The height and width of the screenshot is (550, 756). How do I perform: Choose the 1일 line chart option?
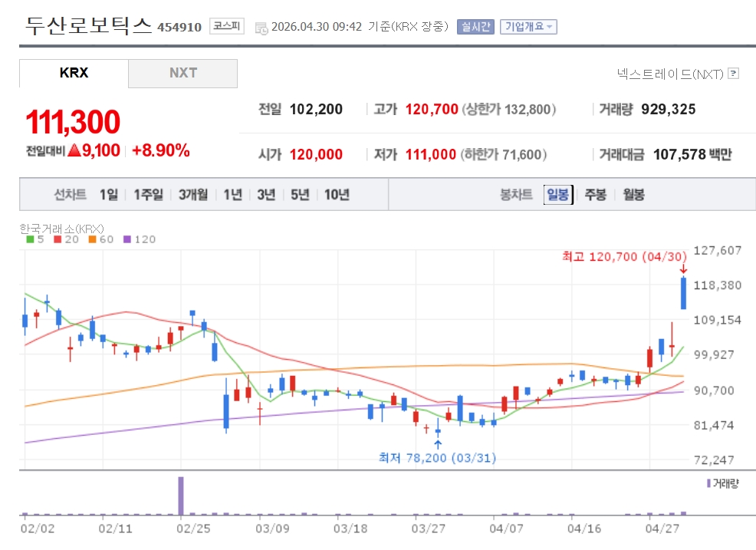(x=109, y=195)
